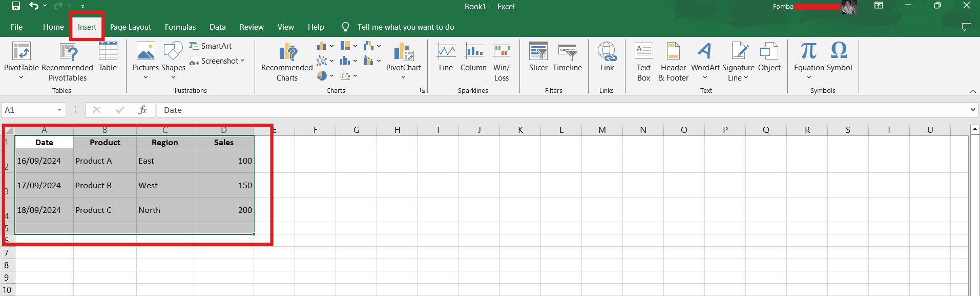Insert a hyperlink with Link
Image resolution: width=980 pixels, height=296 pixels.
(607, 57)
